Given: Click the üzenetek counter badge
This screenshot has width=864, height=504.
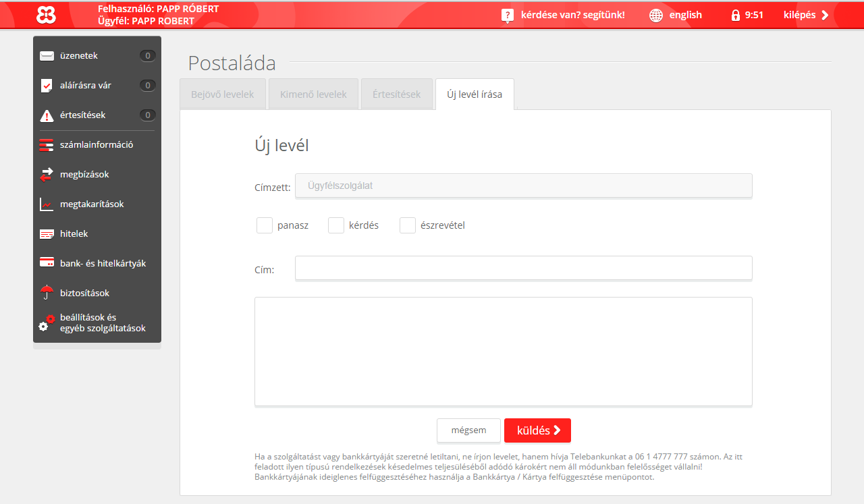Looking at the screenshot, I should coord(148,56).
